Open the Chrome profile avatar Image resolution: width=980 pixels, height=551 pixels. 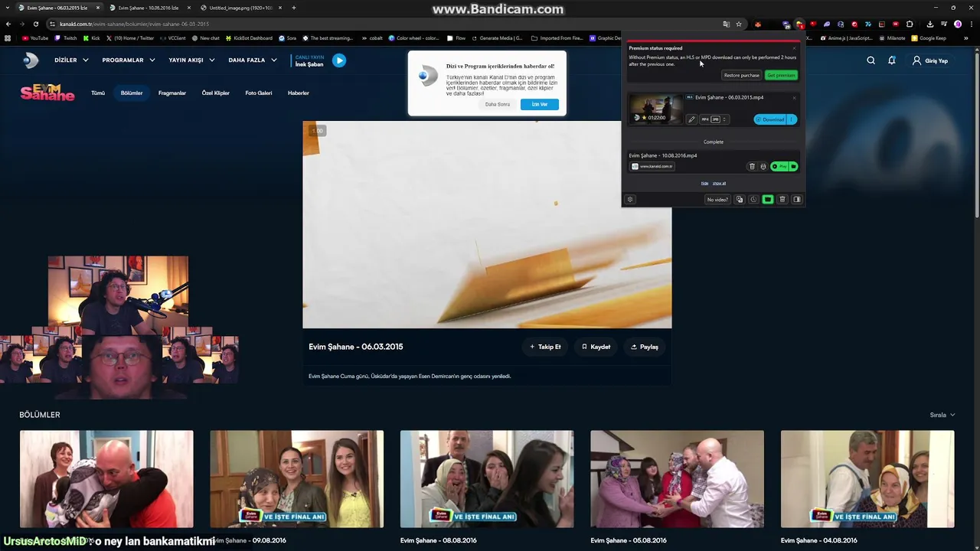coord(958,24)
